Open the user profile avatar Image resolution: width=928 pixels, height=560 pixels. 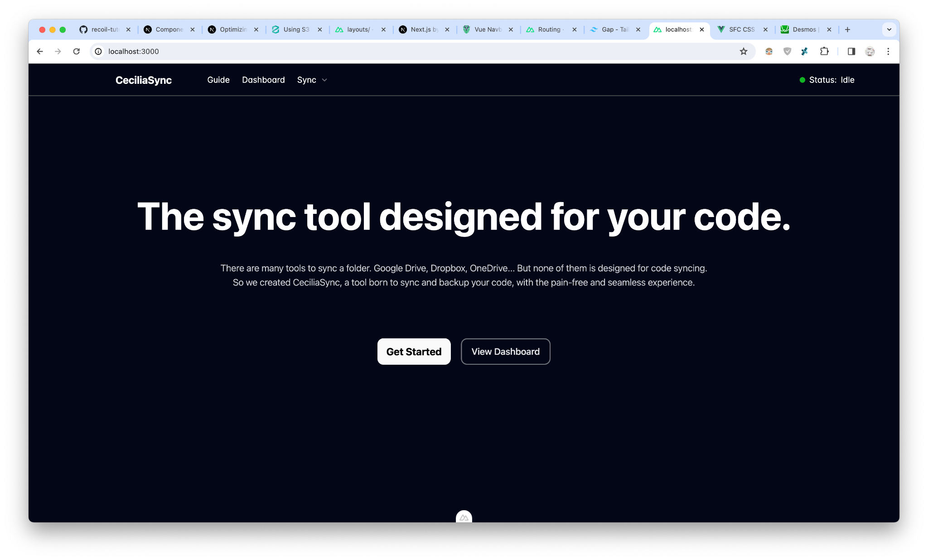870,51
